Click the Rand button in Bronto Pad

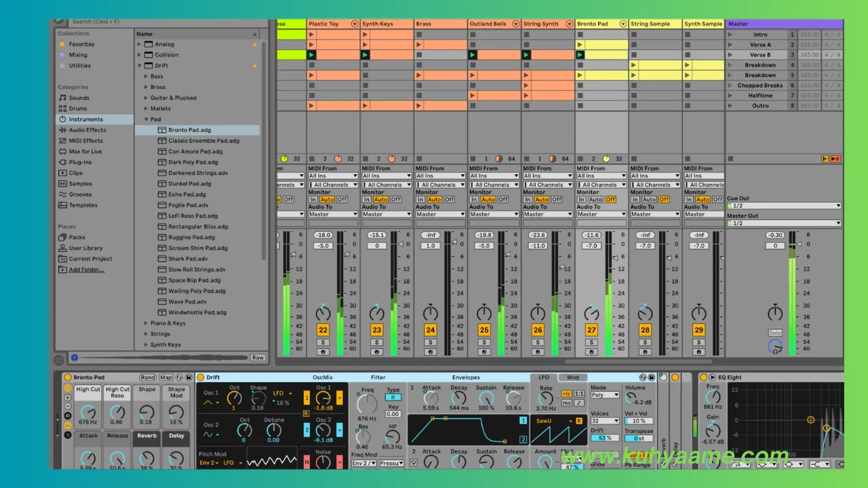[148, 378]
